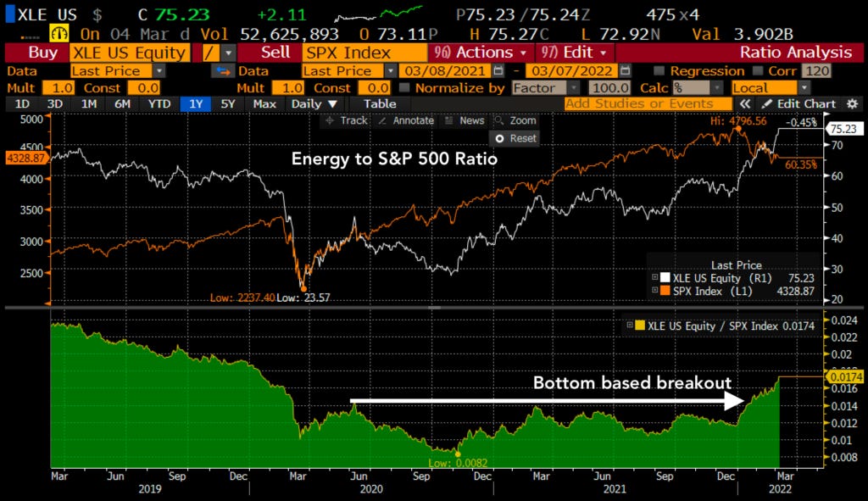Viewport: 868px width, 501px height.
Task: Click the Track crosshair tool
Action: click(x=347, y=120)
